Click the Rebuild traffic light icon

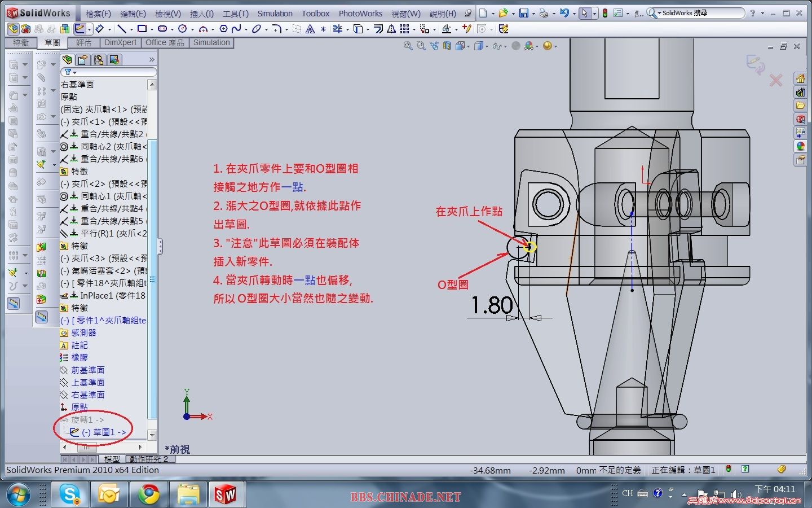coord(605,13)
